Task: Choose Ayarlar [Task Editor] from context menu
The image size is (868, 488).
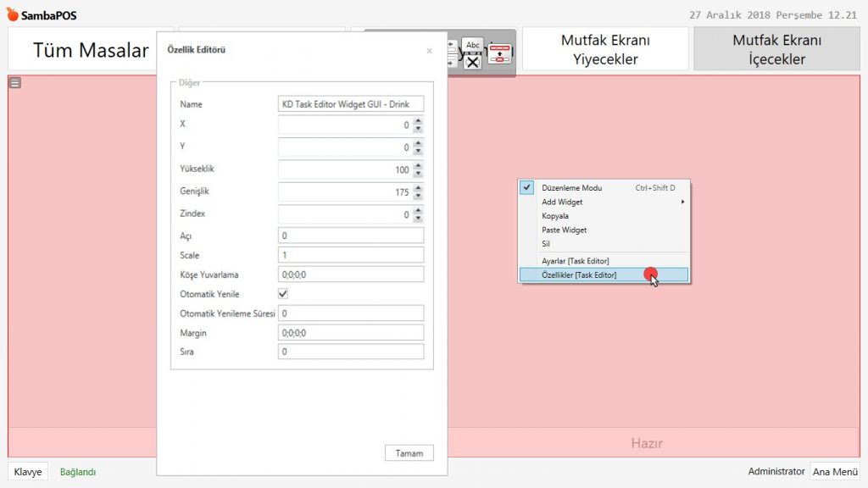Action: point(576,261)
